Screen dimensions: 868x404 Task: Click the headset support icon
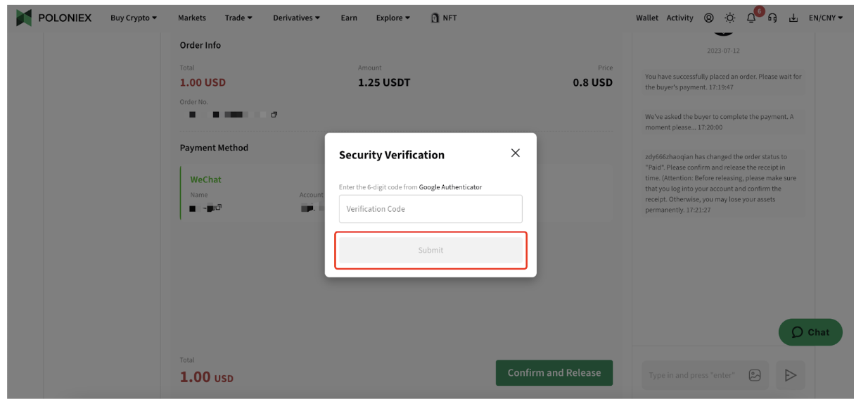[x=772, y=18]
